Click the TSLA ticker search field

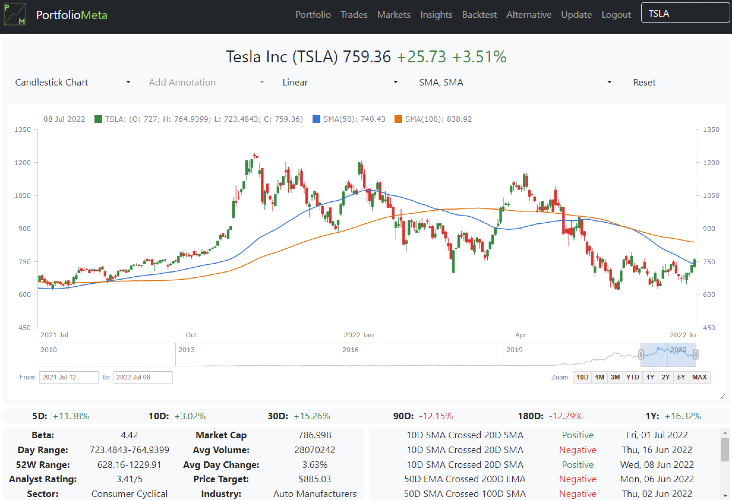685,14
